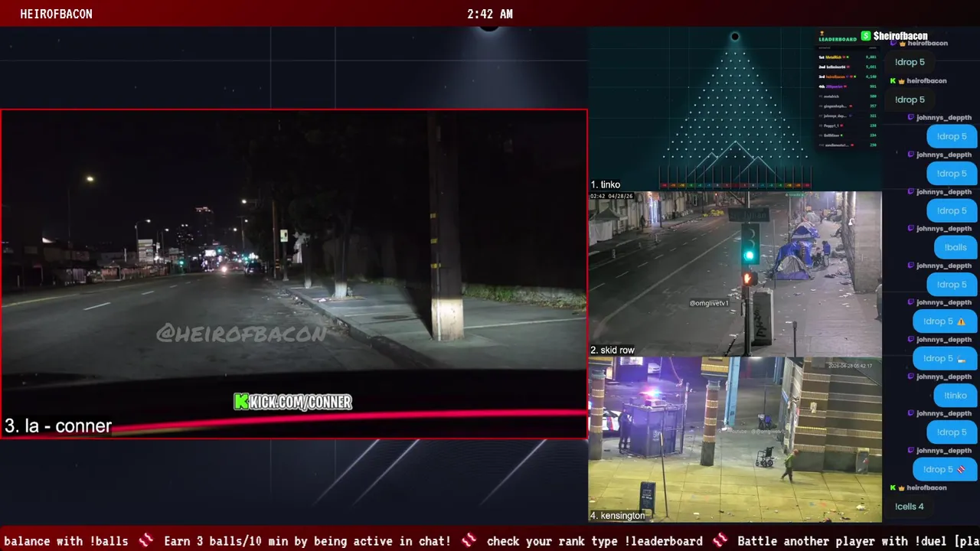Click striped ball icon before 'Earn 3 balls'

coord(146,541)
